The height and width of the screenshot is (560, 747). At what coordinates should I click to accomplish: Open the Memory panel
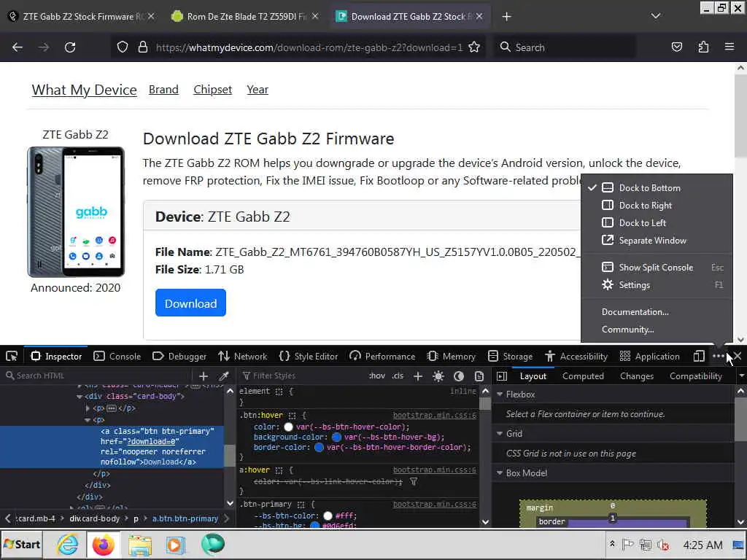[452, 356]
